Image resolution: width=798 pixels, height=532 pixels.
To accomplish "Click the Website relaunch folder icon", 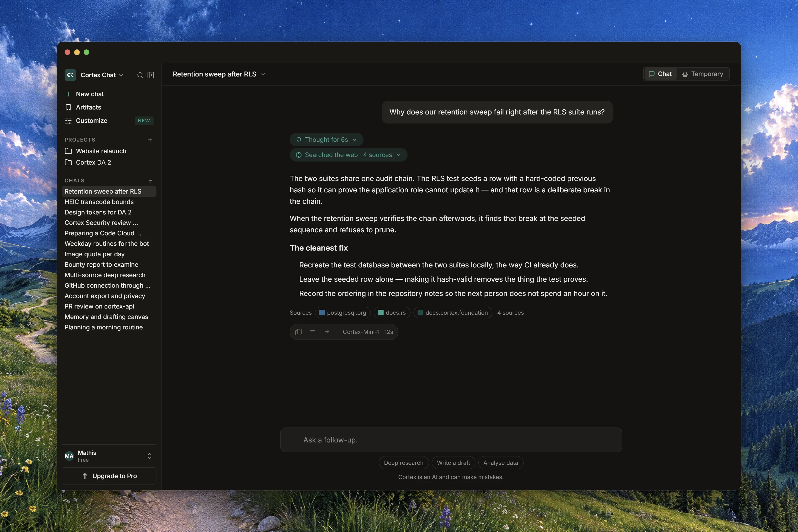I will click(x=68, y=151).
